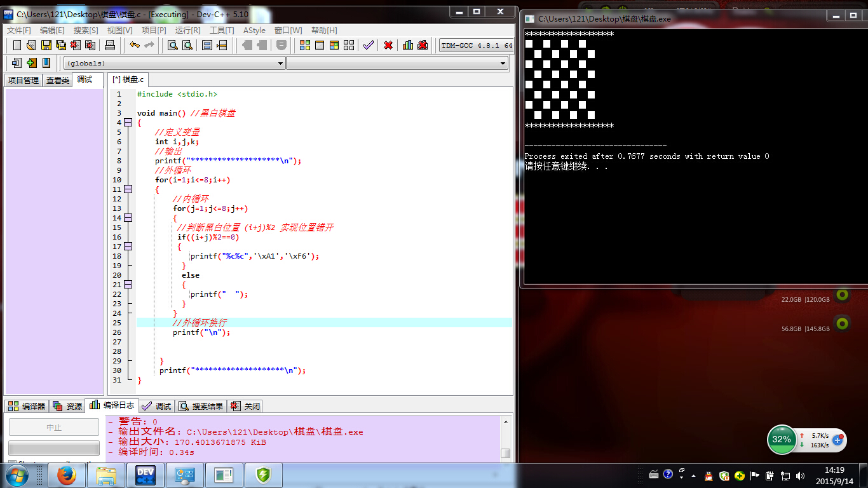Image resolution: width=868 pixels, height=488 pixels.
Task: Click the Compile and Run icon
Action: pos(334,45)
